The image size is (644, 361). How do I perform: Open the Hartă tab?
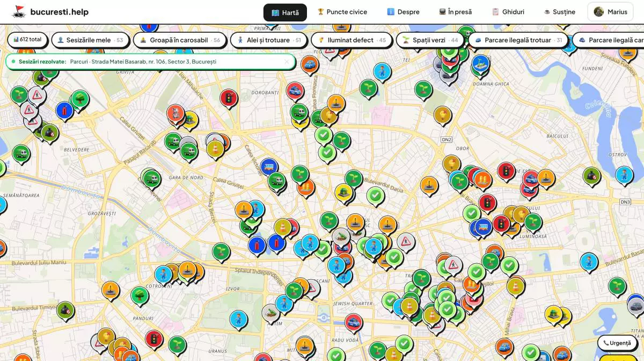tap(285, 12)
